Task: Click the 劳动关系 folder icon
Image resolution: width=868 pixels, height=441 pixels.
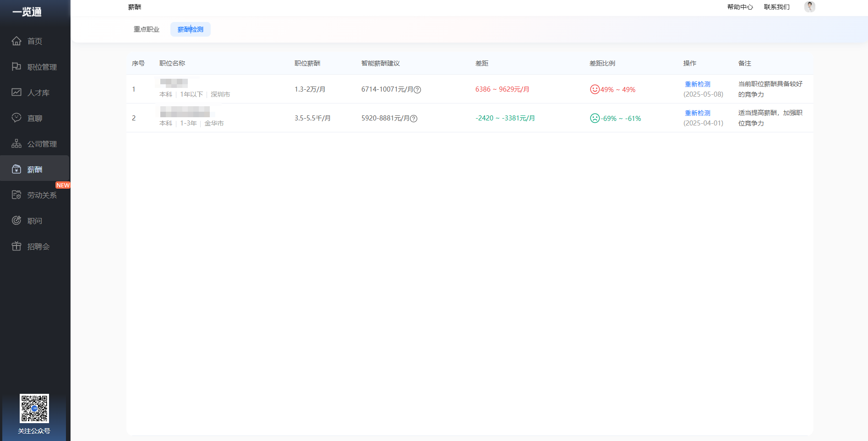Action: [16, 195]
